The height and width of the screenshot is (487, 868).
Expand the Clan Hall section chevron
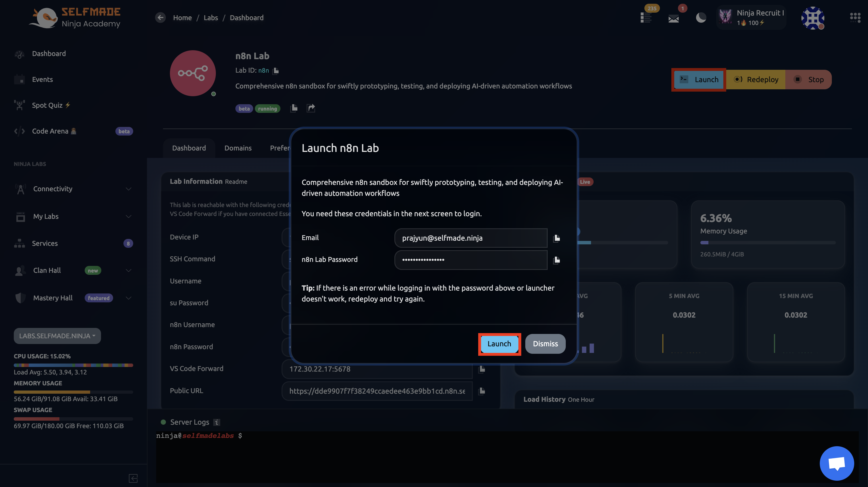[x=128, y=270]
